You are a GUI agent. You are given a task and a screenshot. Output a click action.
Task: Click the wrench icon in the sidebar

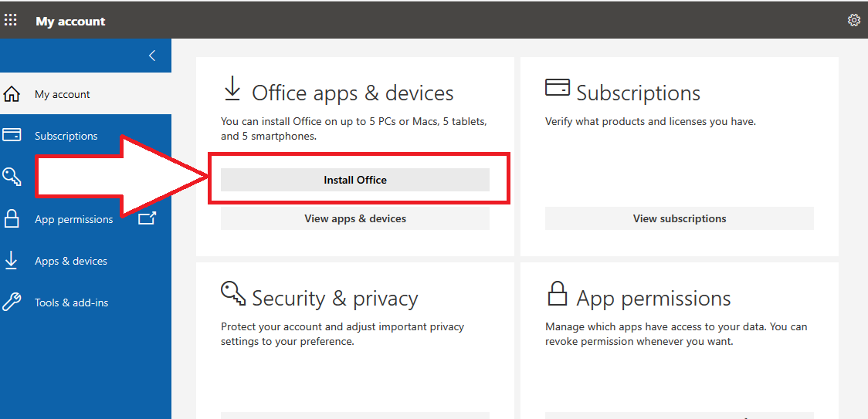(12, 302)
